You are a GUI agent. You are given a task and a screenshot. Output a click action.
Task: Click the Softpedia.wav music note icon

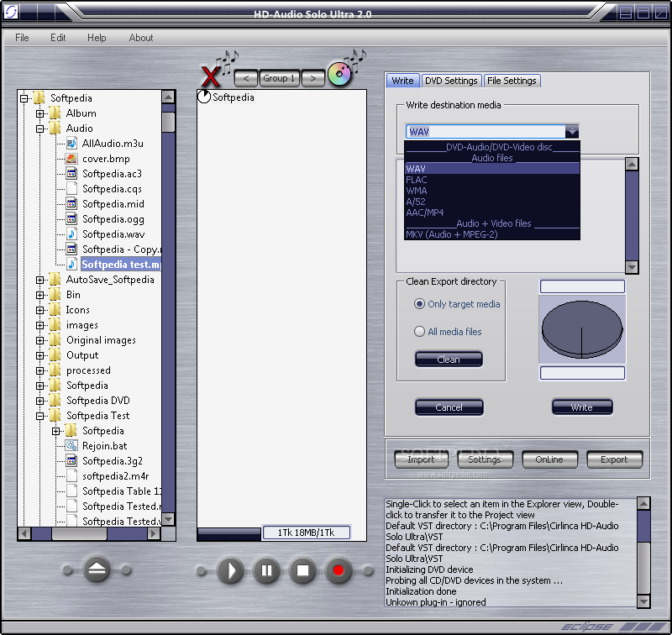[71, 234]
